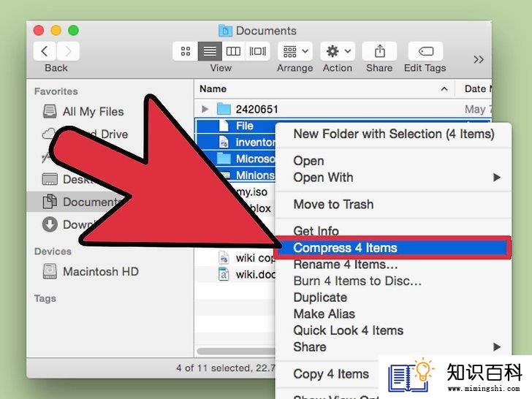This screenshot has width=532, height=399.
Task: Switch to column view
Action: (233, 51)
